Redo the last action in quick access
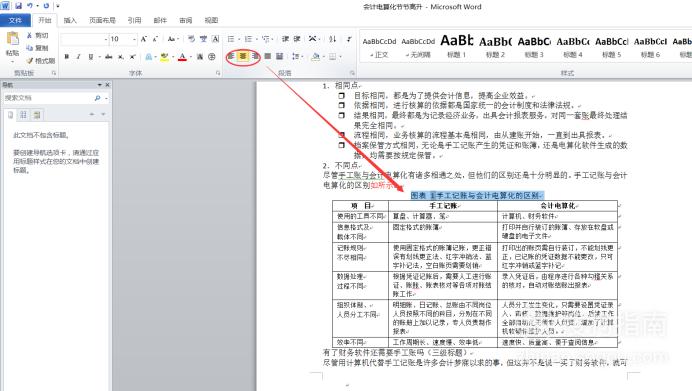692x391 pixels. pyautogui.click(x=46, y=6)
